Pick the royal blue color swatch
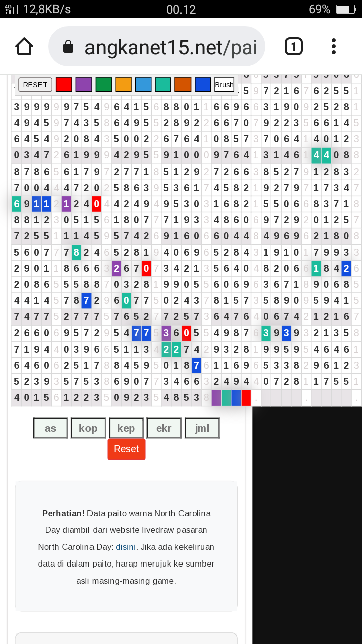Viewport: 362px width, 644px height. 203,85
